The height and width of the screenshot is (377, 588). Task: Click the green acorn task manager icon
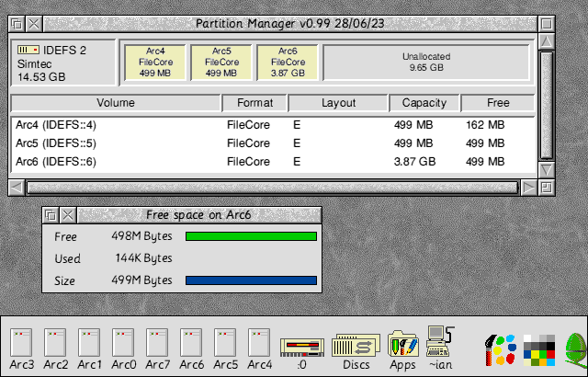click(576, 351)
